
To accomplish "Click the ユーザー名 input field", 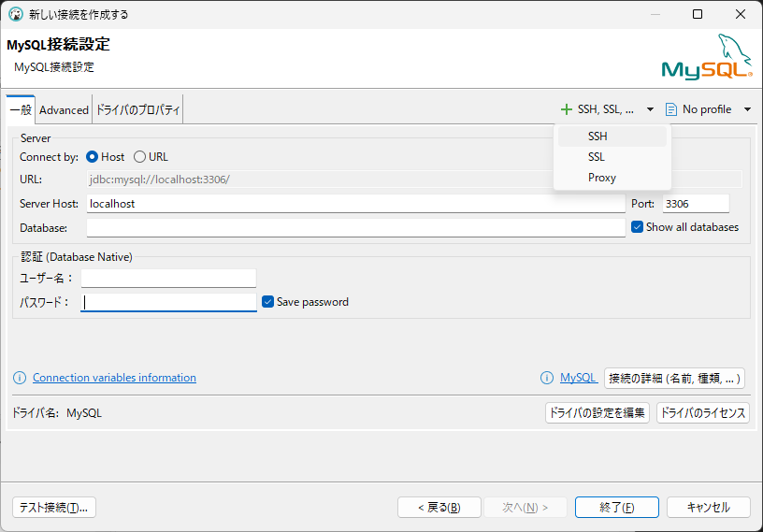I will pyautogui.click(x=168, y=278).
